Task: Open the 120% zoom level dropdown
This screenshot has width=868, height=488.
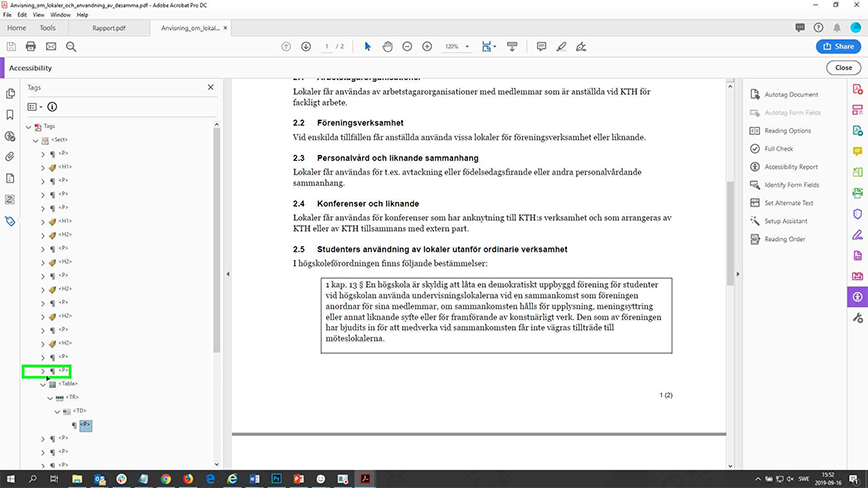Action: [457, 47]
